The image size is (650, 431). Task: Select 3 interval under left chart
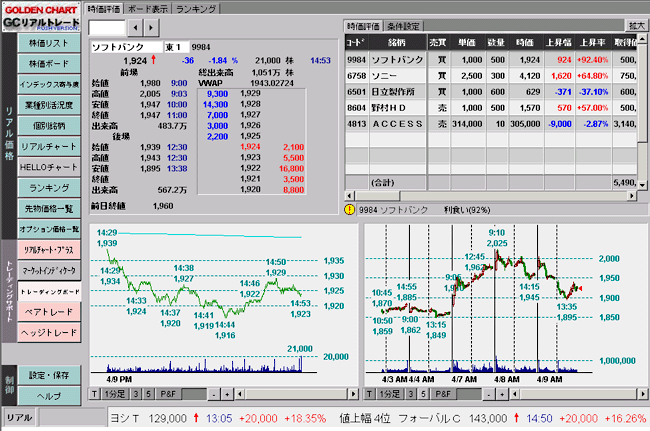(135, 394)
